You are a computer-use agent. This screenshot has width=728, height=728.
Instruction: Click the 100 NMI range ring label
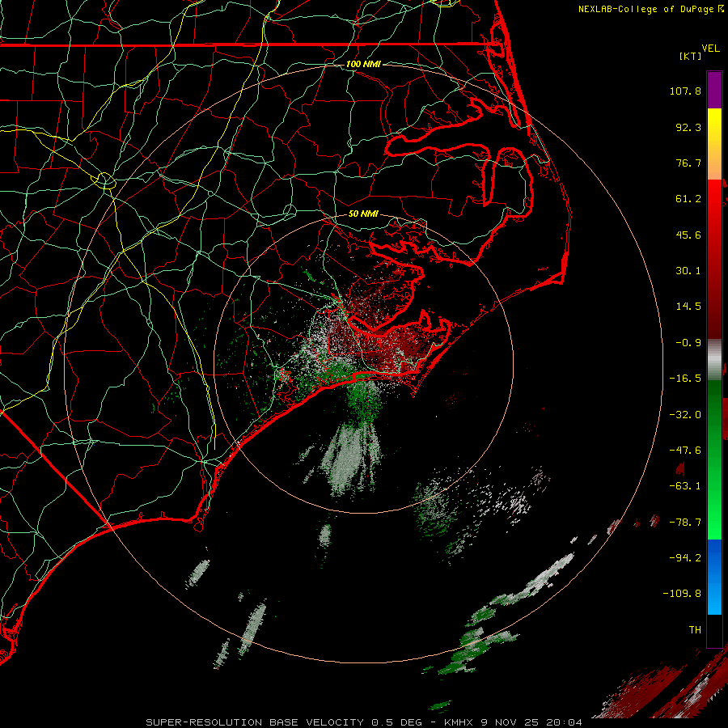(x=363, y=64)
